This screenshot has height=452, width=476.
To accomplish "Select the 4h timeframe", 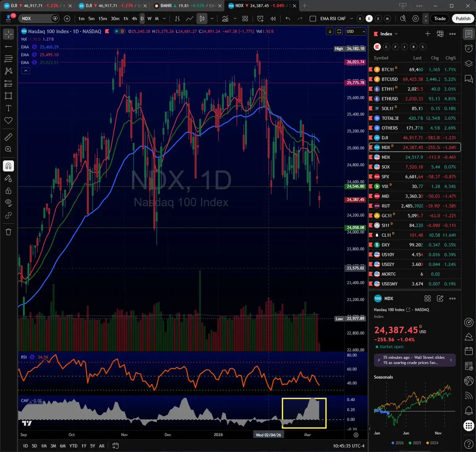I will [x=134, y=19].
